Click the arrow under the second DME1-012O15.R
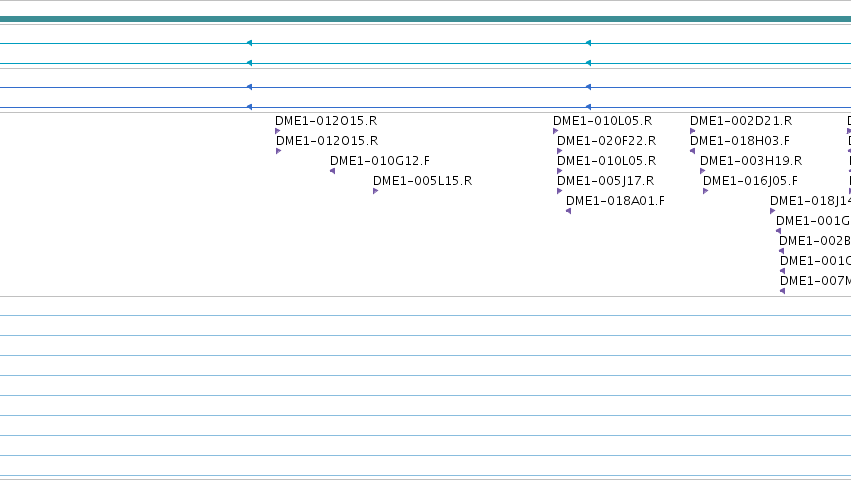The height and width of the screenshot is (480, 851). [279, 151]
